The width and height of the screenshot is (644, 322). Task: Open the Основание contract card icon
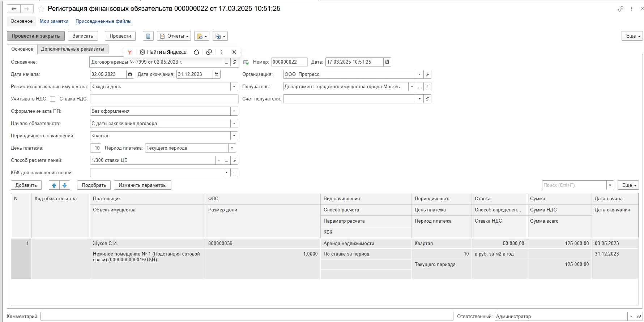click(x=234, y=62)
